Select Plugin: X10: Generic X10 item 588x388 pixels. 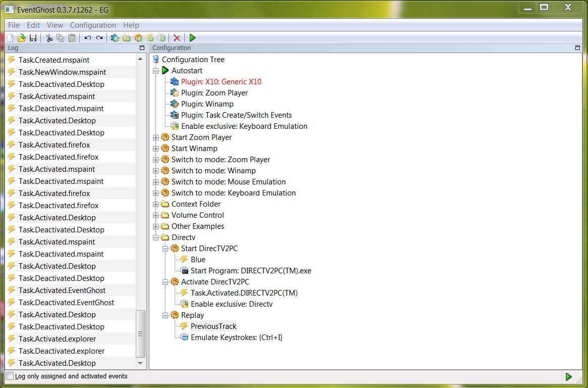221,82
